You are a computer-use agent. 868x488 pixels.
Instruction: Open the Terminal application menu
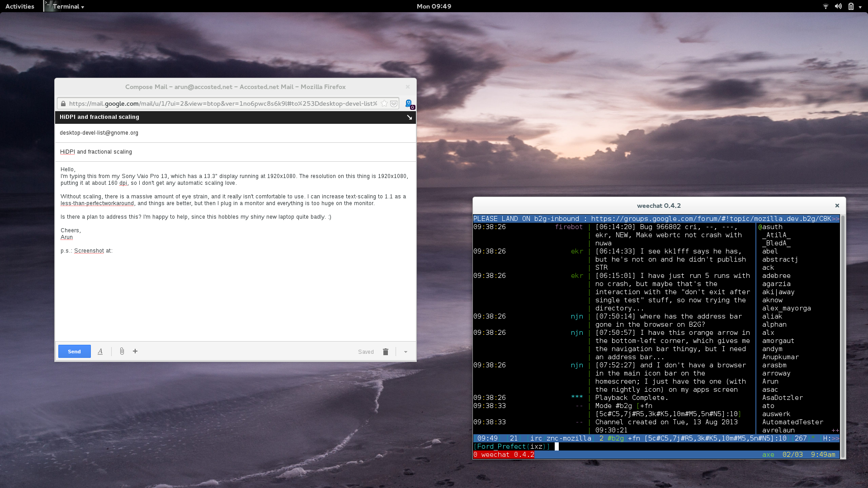pos(65,6)
